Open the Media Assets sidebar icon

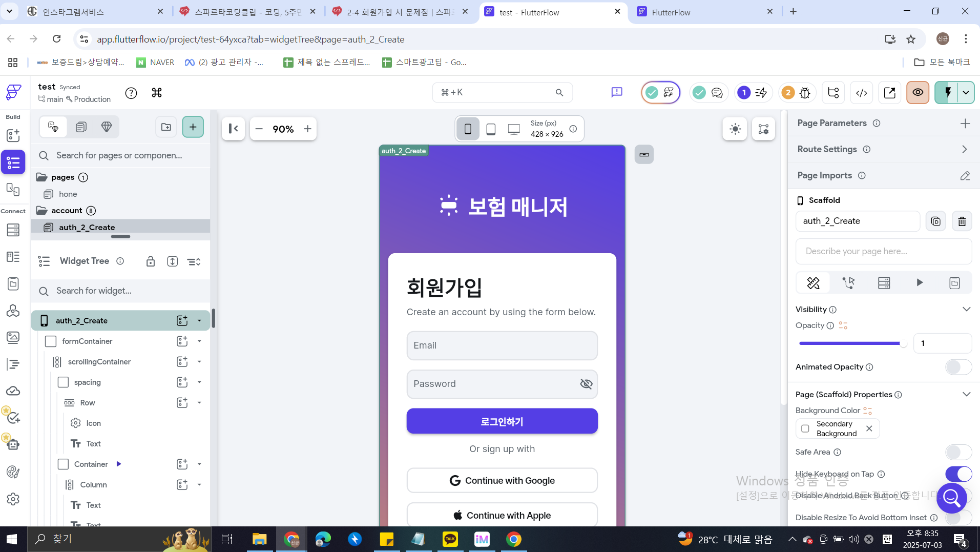(13, 337)
